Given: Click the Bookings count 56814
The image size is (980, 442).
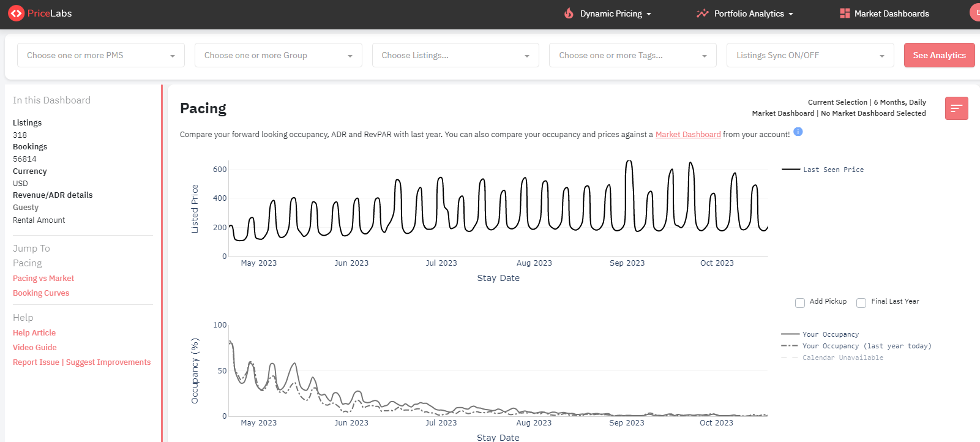Looking at the screenshot, I should [x=24, y=159].
